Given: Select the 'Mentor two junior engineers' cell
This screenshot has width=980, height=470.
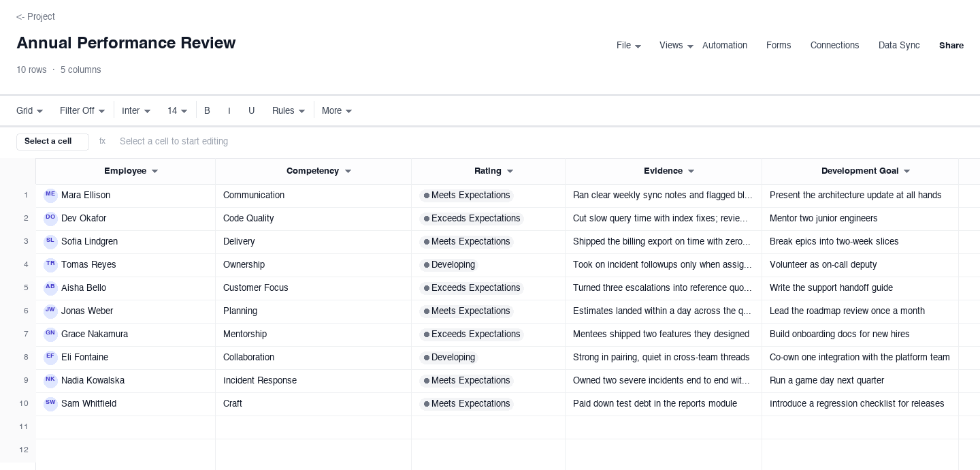Looking at the screenshot, I should (860, 219).
